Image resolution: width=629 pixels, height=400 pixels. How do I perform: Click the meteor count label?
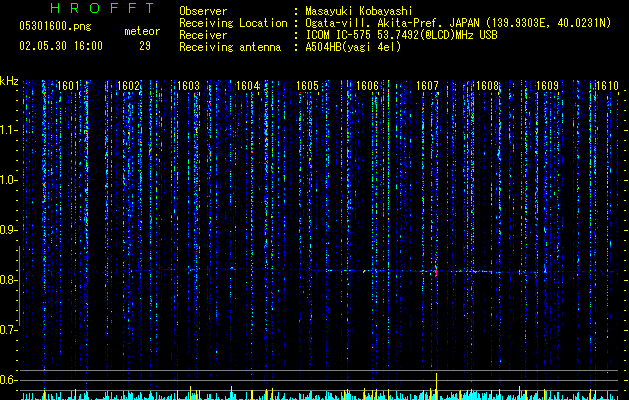pyautogui.click(x=142, y=31)
